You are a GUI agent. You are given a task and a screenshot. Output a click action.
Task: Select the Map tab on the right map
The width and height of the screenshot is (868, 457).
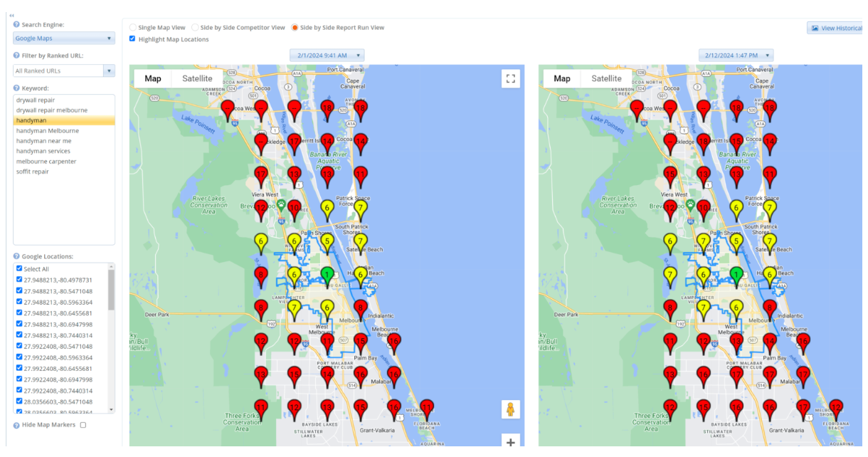point(562,79)
